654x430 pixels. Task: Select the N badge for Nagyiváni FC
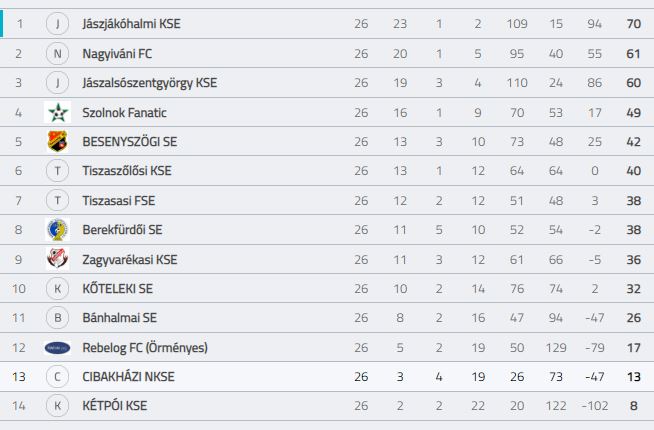pyautogui.click(x=58, y=53)
